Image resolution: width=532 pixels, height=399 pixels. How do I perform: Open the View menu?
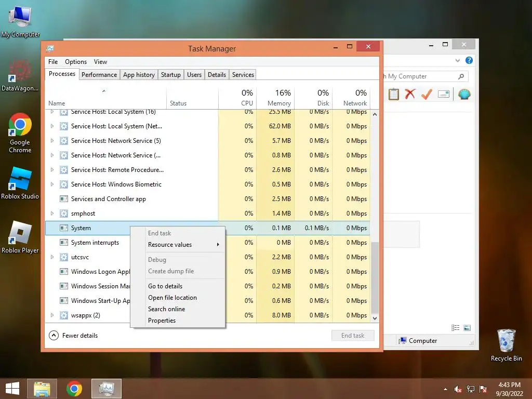[x=100, y=62]
